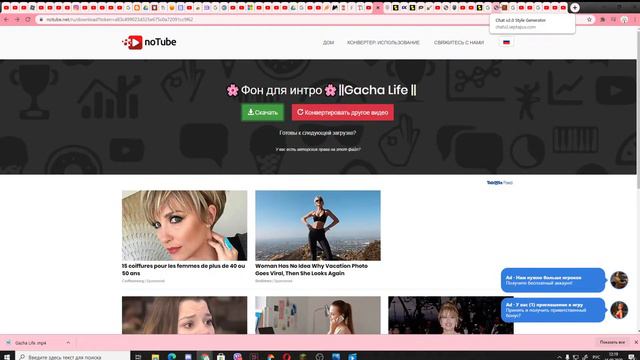Open the woman on hilltop vacation photo thumbnail
Image resolution: width=640 pixels, height=360 pixels.
click(x=318, y=225)
